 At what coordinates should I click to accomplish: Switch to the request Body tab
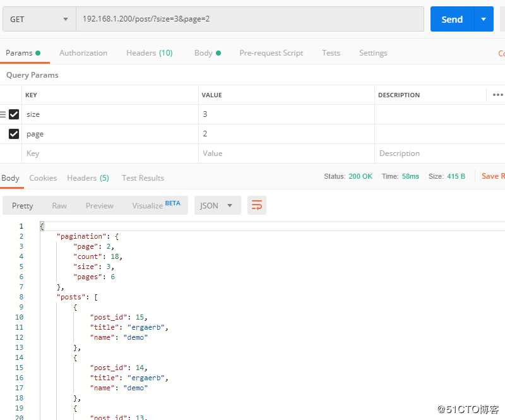coord(208,53)
